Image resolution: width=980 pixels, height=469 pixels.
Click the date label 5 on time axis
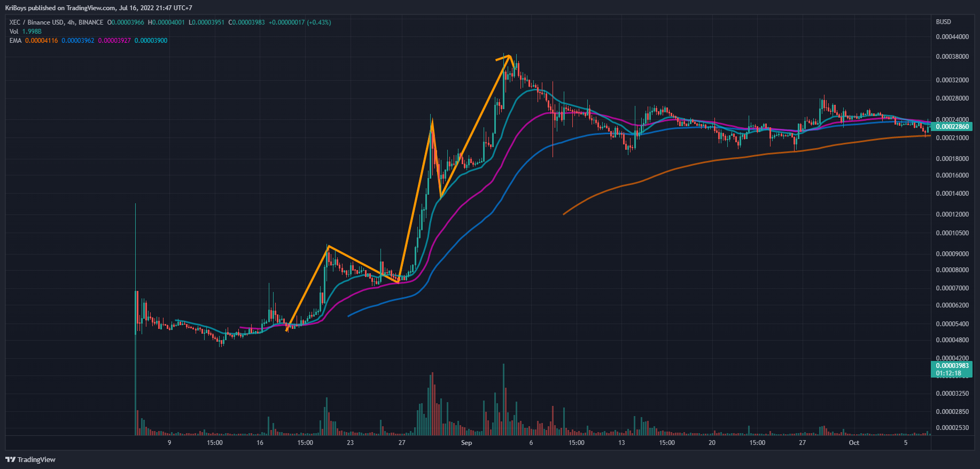pyautogui.click(x=906, y=443)
